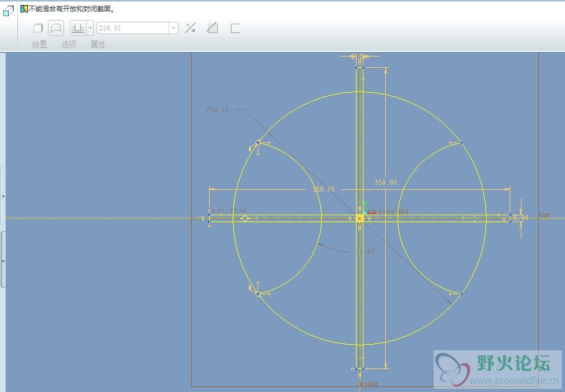Expand the depth type dropdown arrow
This screenshot has width=565, height=392.
coord(90,28)
